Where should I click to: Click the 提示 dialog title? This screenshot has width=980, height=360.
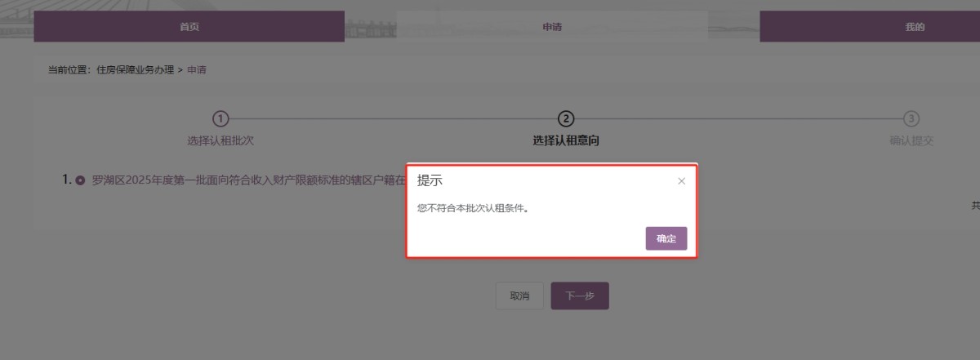point(430,180)
